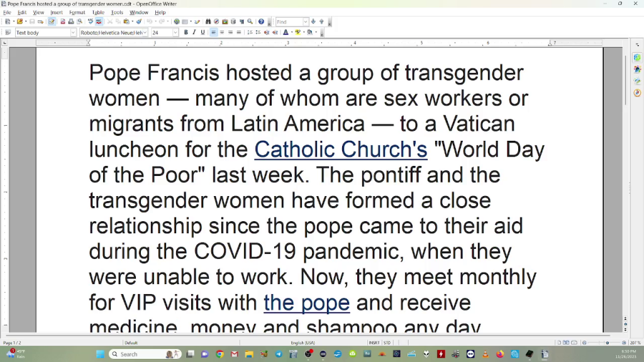This screenshot has height=362, width=644.
Task: Toggle Nonprinting Characters display
Action: click(241, 22)
